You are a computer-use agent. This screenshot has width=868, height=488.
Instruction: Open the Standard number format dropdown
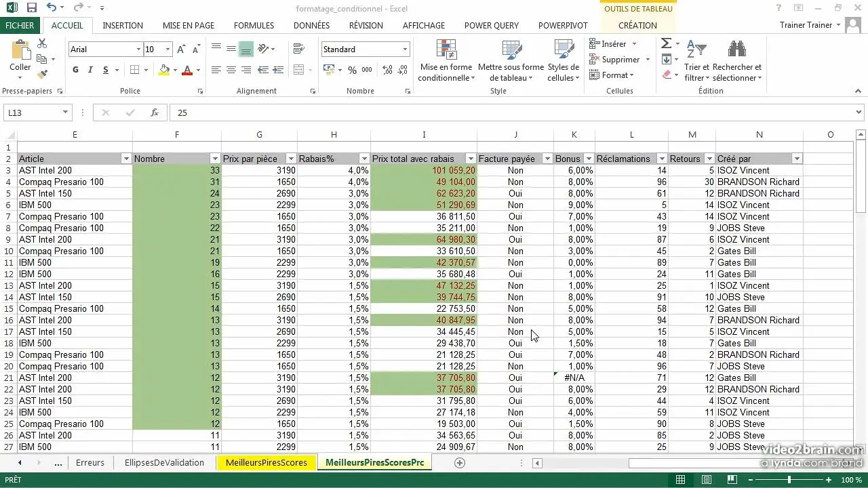(x=405, y=49)
